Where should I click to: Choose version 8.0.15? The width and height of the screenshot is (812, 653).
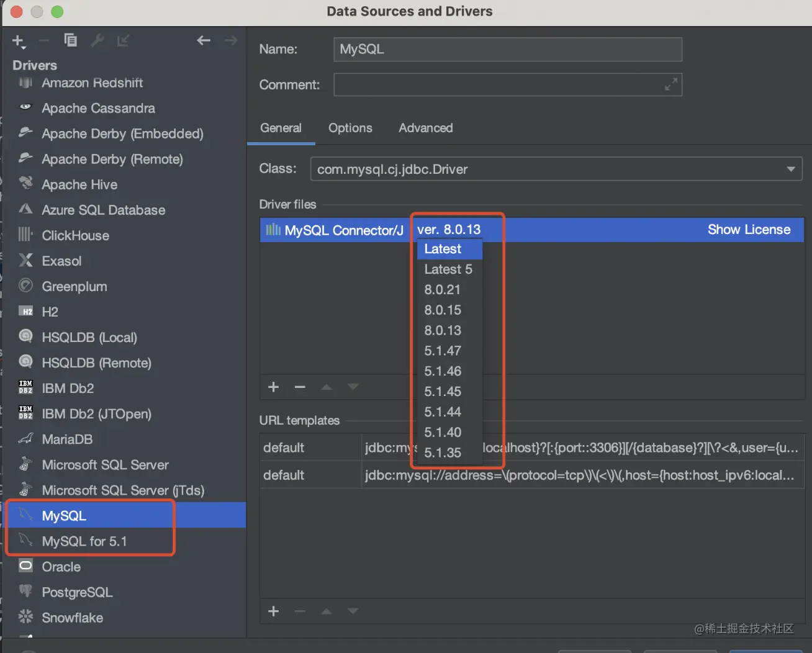tap(449, 310)
